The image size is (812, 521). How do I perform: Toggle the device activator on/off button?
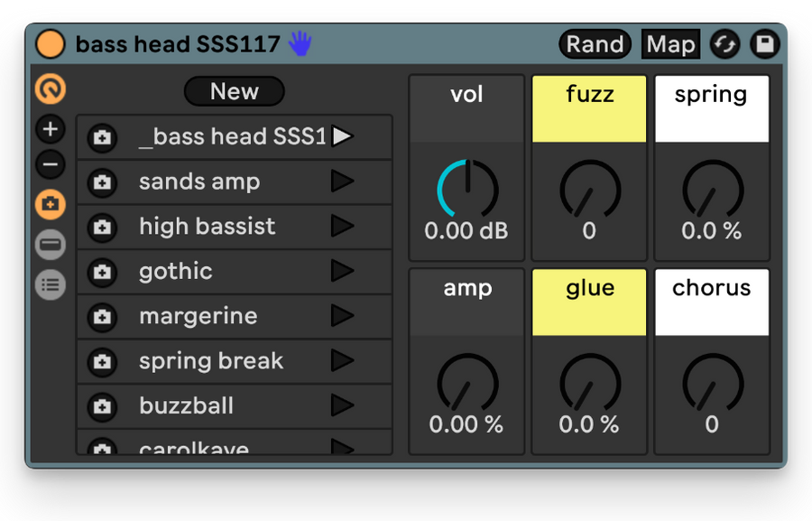tap(51, 44)
